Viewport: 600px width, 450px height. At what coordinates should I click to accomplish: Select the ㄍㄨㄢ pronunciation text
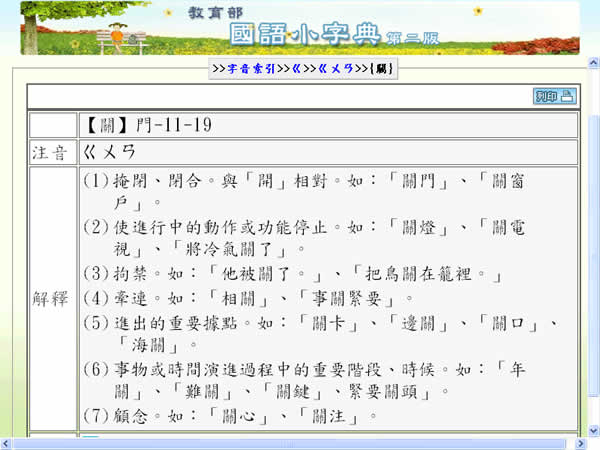click(109, 152)
